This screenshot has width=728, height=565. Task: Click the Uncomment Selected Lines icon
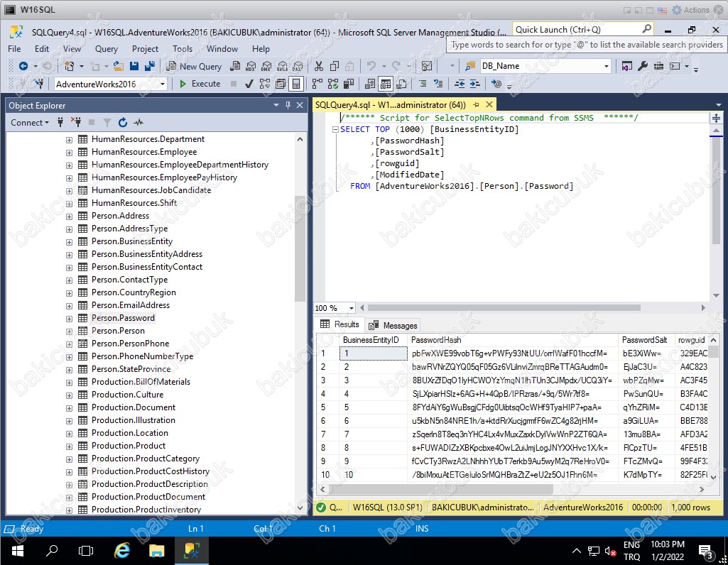pyautogui.click(x=438, y=84)
